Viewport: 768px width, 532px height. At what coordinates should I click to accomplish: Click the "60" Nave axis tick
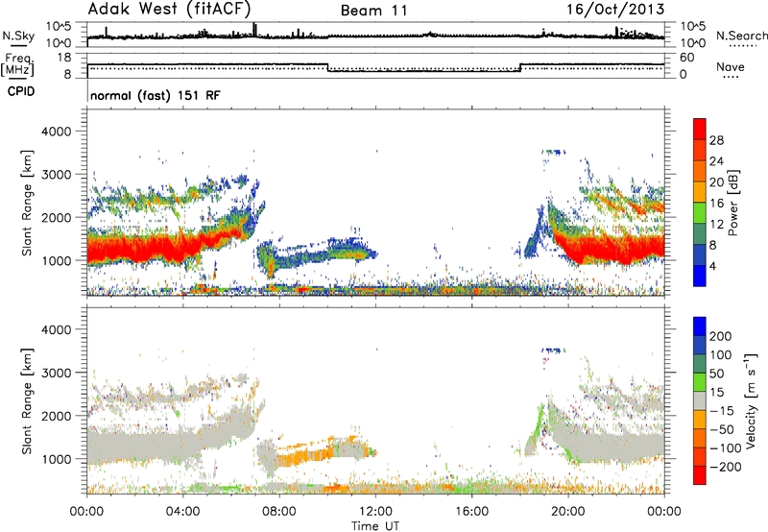point(686,58)
